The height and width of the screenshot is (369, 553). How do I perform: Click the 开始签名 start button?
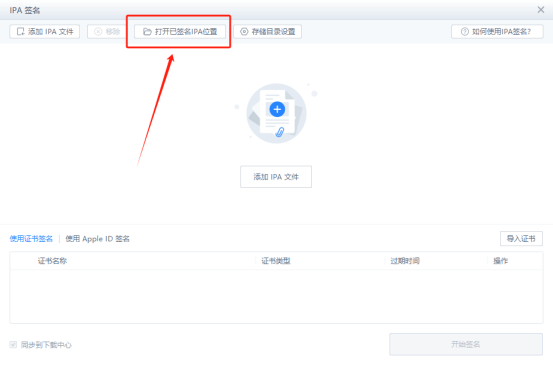pos(466,344)
